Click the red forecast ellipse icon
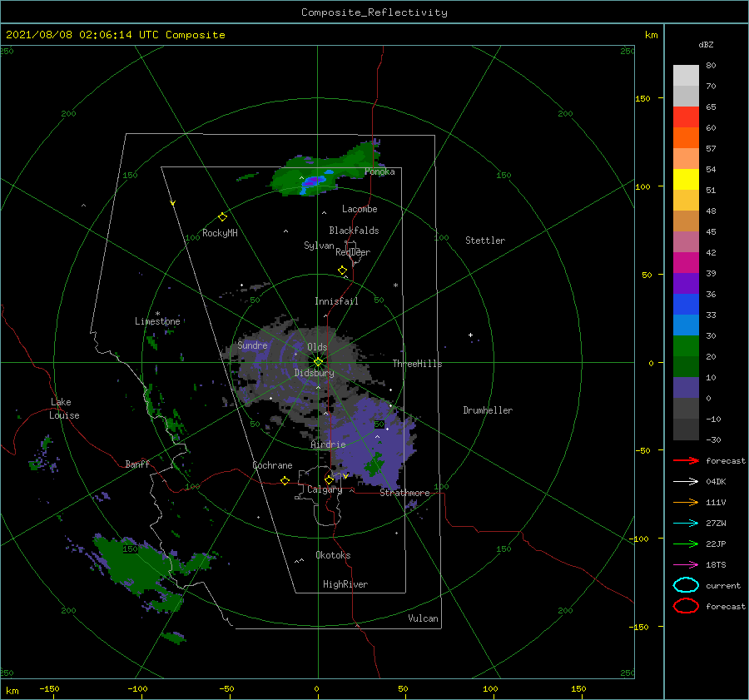 point(686,606)
